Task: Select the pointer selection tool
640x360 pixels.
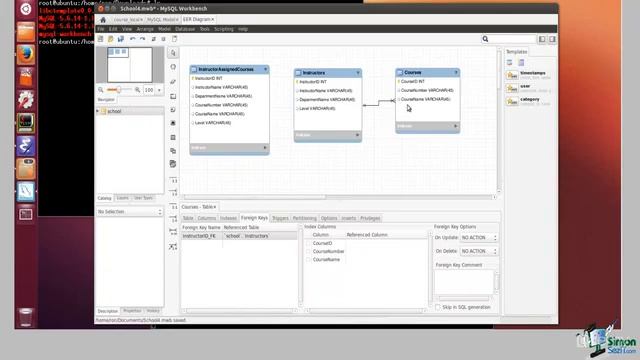Action: click(x=173, y=53)
